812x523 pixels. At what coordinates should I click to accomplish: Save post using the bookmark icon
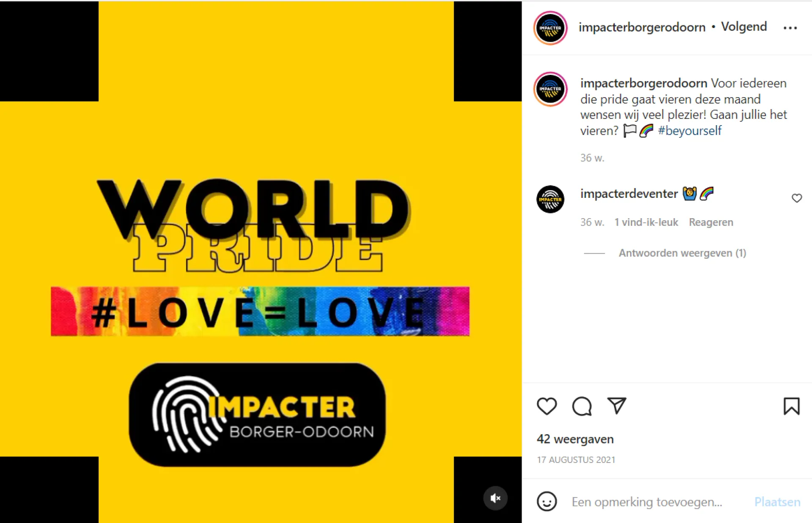click(791, 406)
